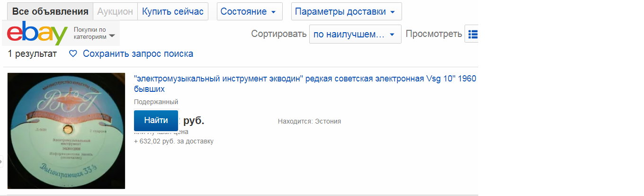The width and height of the screenshot is (644, 196).
Task: Click the heart save-search icon
Action: point(73,54)
